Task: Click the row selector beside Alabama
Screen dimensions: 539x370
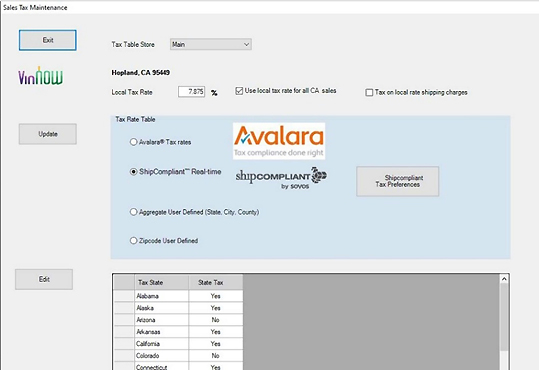Action: point(124,296)
